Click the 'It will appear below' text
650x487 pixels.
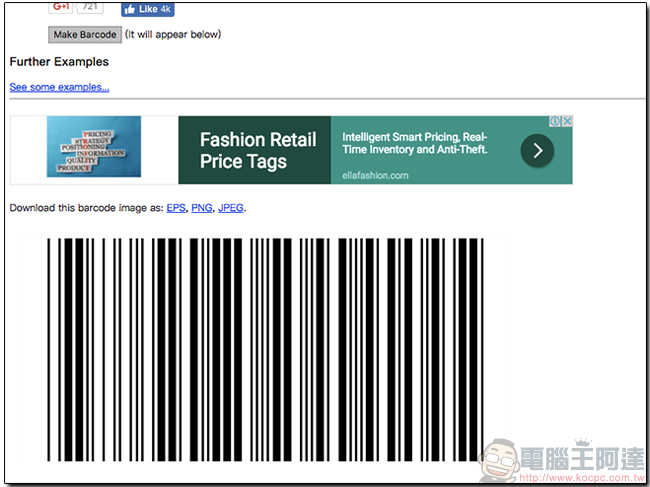tap(173, 34)
